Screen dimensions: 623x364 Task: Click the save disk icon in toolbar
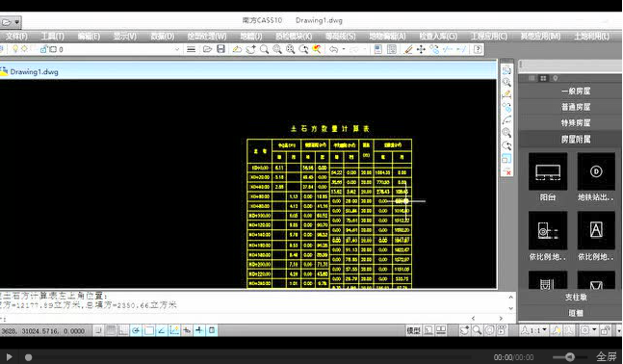coord(221,49)
